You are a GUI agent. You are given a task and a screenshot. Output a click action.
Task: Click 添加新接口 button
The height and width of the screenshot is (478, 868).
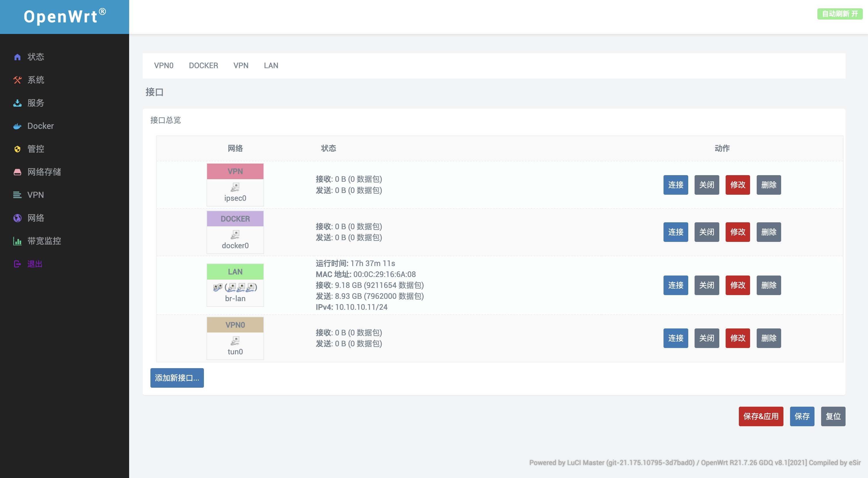[177, 378]
